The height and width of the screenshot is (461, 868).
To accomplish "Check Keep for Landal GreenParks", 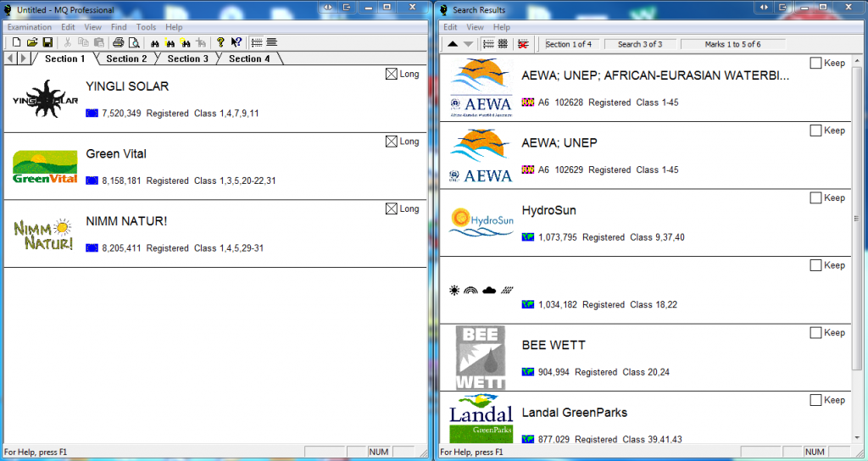I will pos(815,400).
